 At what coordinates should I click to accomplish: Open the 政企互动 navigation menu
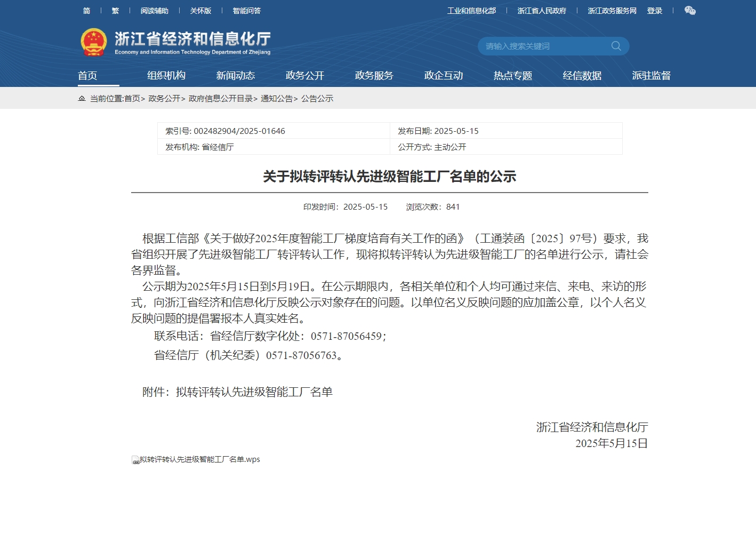(x=443, y=75)
